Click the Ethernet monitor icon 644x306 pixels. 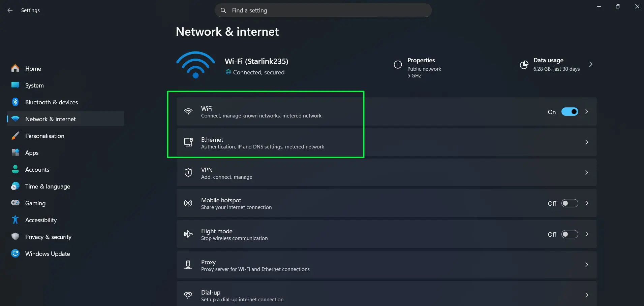click(188, 142)
